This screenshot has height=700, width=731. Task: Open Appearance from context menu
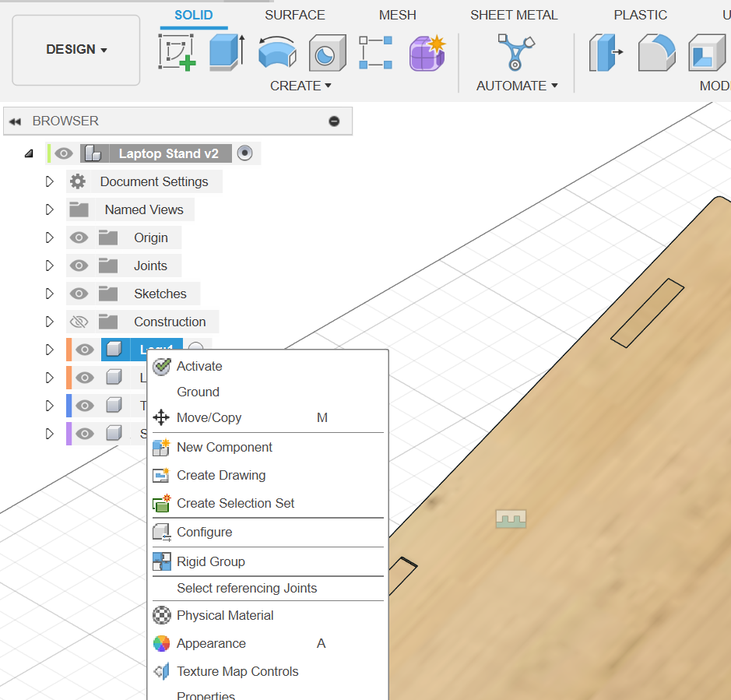(268, 644)
